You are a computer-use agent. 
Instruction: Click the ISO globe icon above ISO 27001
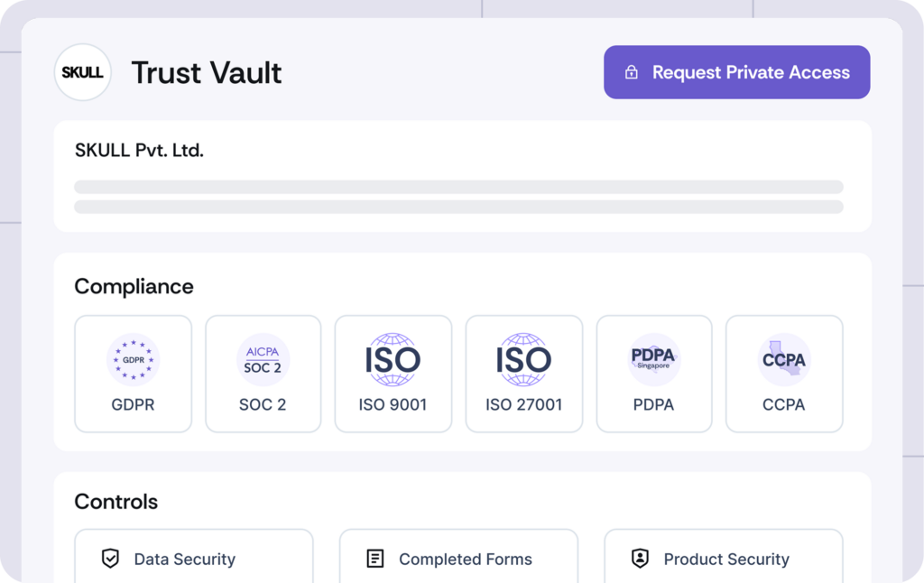[x=524, y=359]
